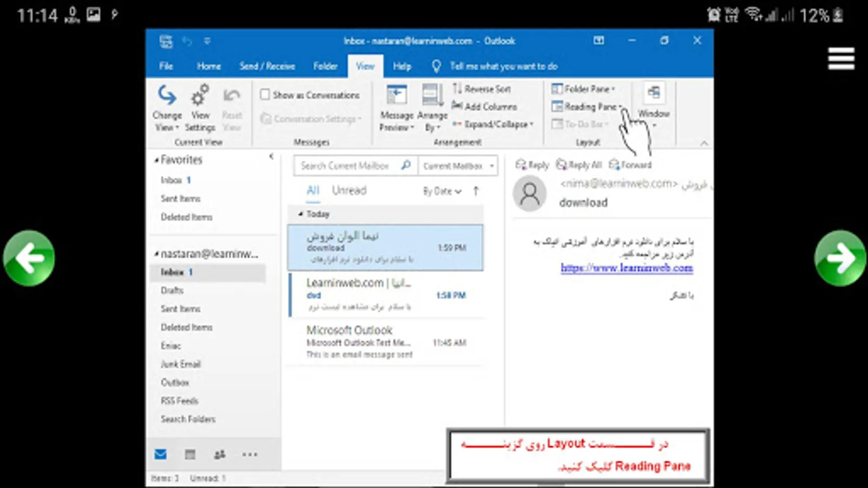This screenshot has height=488, width=868.
Task: Open the Eniac folder
Action: tap(171, 346)
